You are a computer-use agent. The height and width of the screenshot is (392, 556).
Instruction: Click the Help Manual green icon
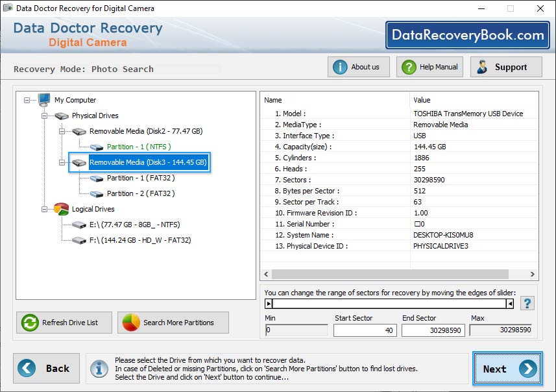pos(408,66)
